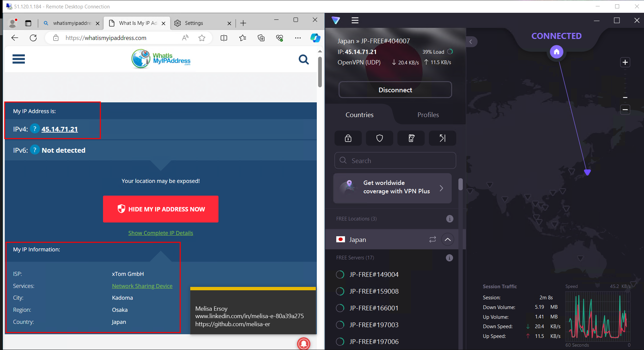Viewport: 644px width, 350px height.
Task: Open IPv4 help question mark
Action: coord(35,129)
